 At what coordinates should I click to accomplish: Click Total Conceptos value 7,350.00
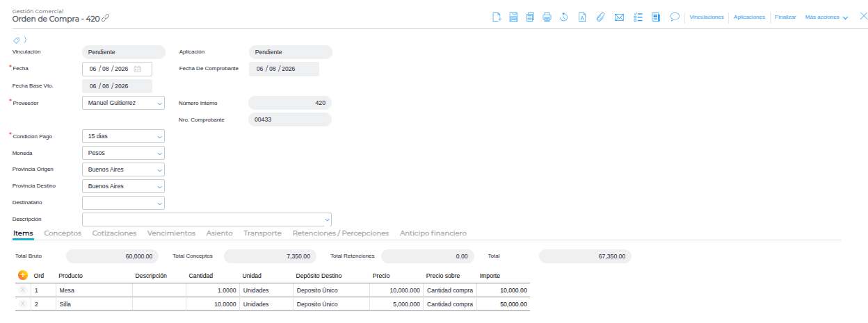tap(271, 256)
